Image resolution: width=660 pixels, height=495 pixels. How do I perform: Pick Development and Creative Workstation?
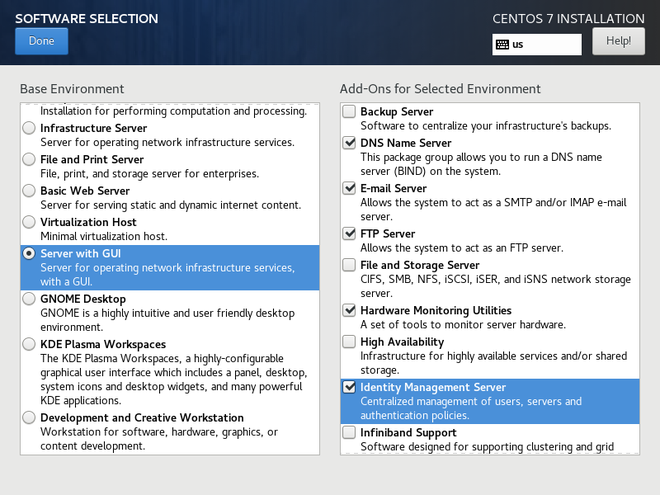point(29,417)
